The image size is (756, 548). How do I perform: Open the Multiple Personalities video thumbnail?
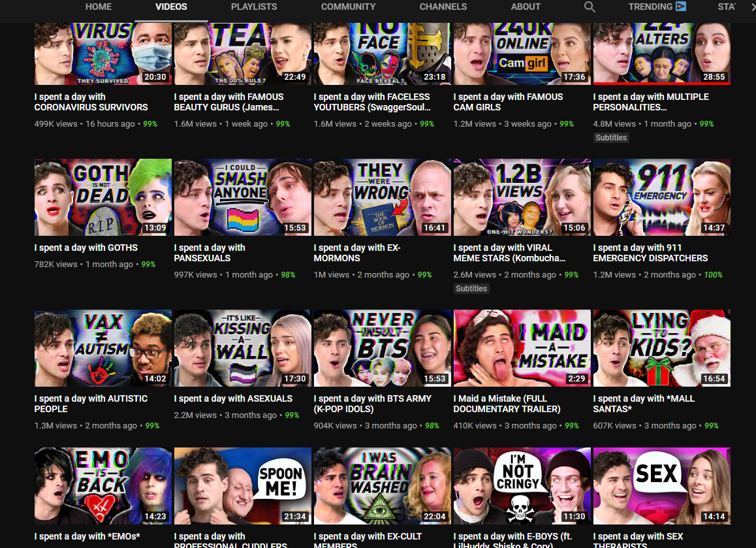point(662,54)
